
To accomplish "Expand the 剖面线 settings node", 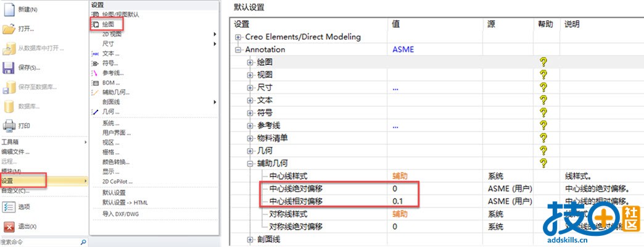I will coord(250,239).
